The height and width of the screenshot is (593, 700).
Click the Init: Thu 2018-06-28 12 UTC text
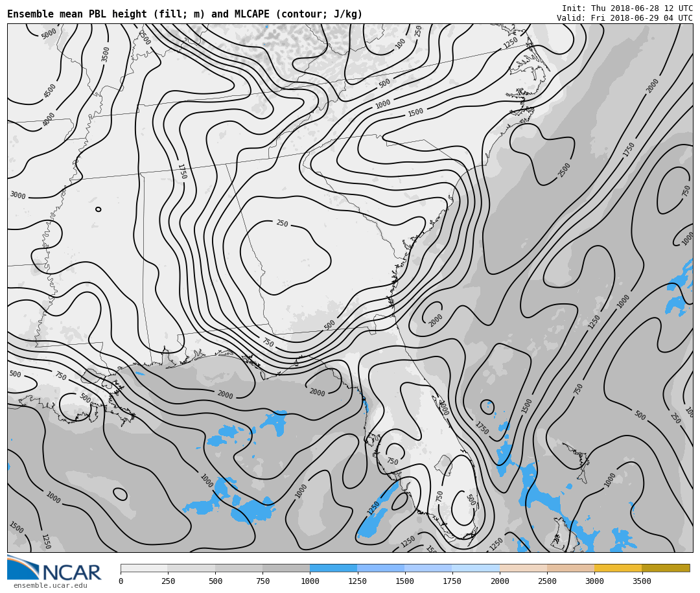(x=627, y=8)
